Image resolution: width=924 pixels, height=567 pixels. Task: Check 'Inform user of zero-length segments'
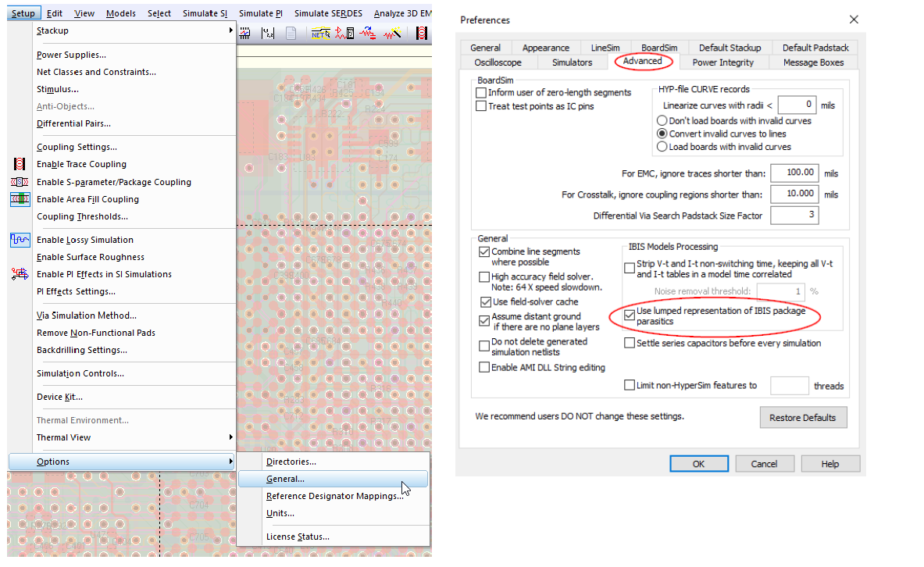point(481,92)
